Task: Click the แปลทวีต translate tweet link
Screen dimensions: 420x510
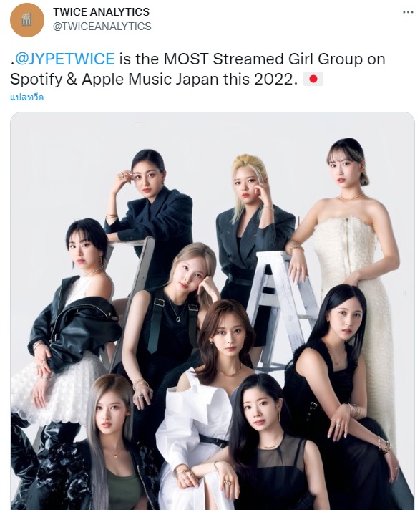Action: click(x=27, y=97)
